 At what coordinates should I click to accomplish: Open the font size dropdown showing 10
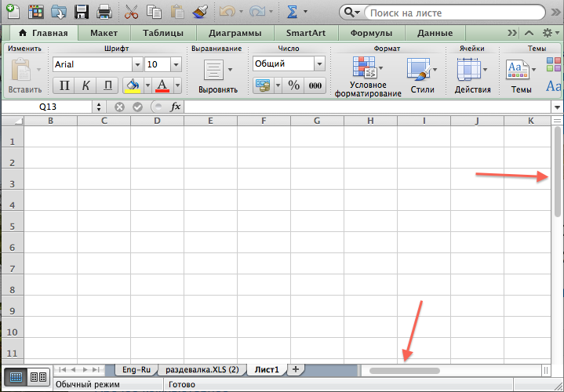[x=176, y=65]
